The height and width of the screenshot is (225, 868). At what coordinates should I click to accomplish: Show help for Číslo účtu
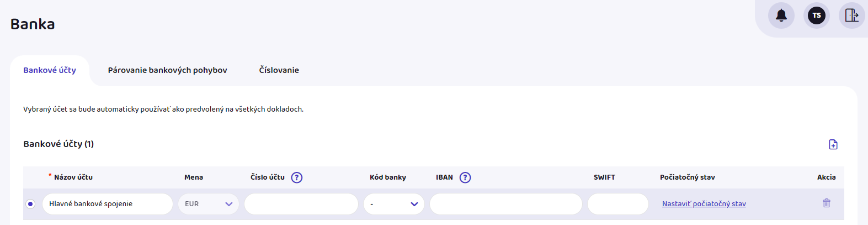(297, 177)
